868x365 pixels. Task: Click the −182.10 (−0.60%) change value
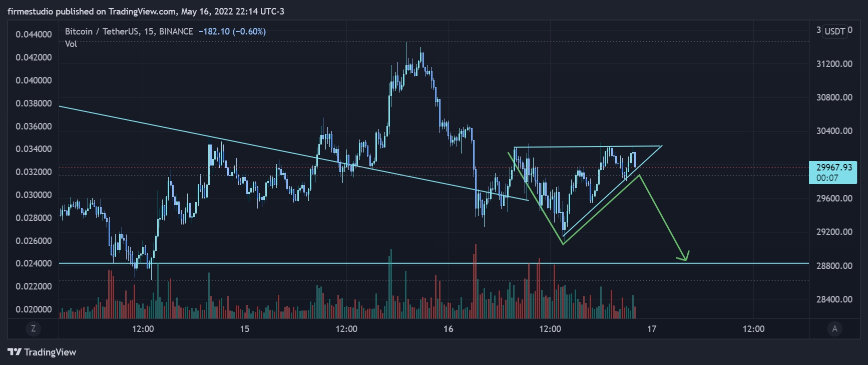click(232, 31)
